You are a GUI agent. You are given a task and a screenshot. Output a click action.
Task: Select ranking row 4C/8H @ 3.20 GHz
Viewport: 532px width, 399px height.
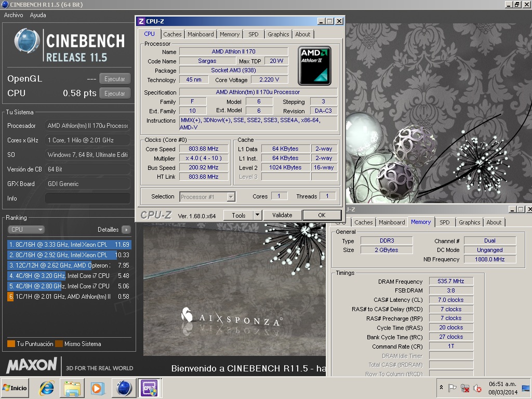pos(69,275)
